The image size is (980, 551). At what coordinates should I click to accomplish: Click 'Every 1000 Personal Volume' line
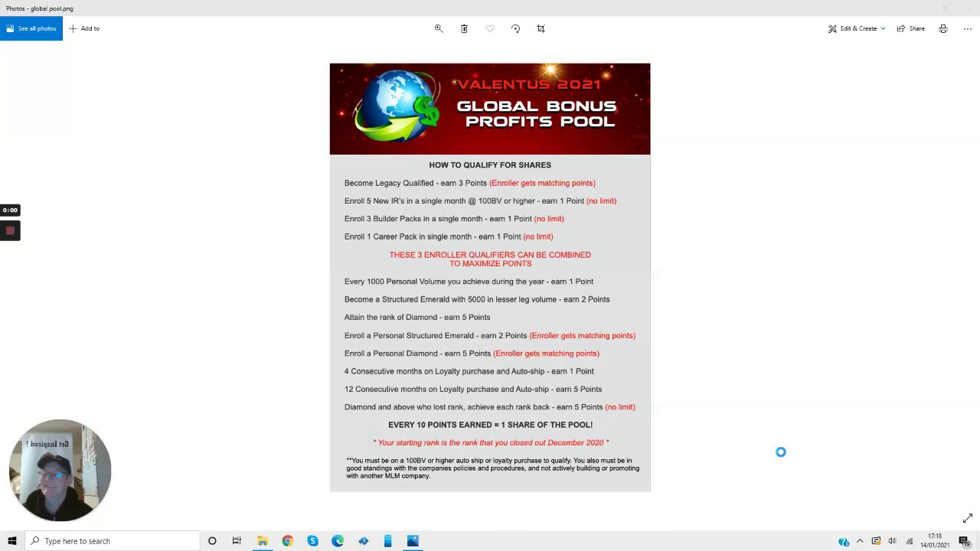pos(469,282)
